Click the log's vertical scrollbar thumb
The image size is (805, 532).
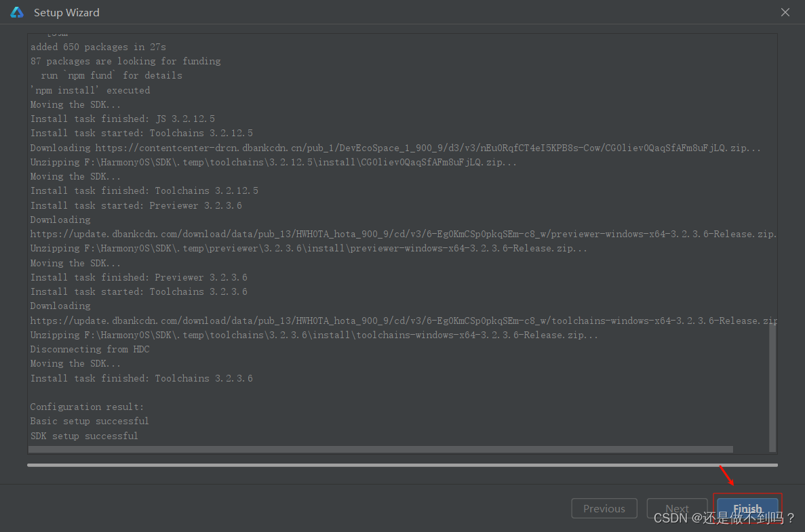pos(772,387)
